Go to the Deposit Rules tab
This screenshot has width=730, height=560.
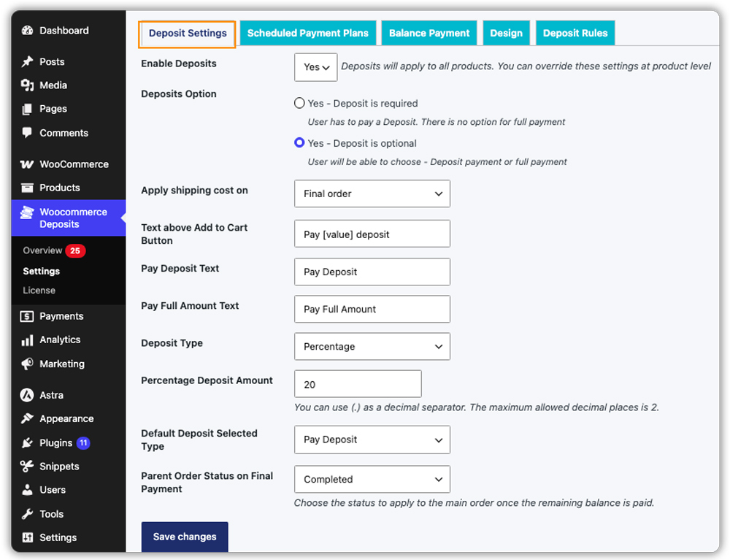[575, 33]
